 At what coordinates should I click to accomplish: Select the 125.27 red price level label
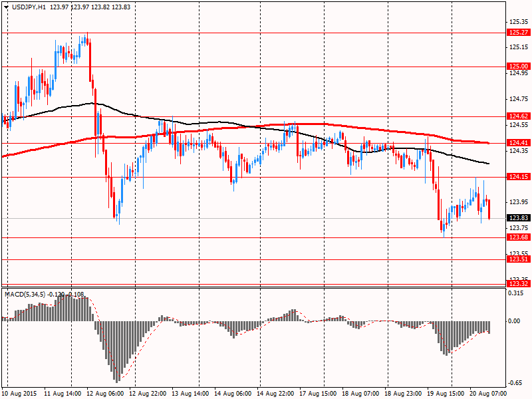[519, 33]
